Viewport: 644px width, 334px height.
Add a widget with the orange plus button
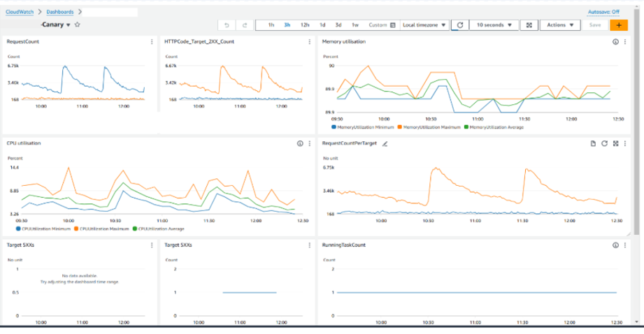coord(618,25)
